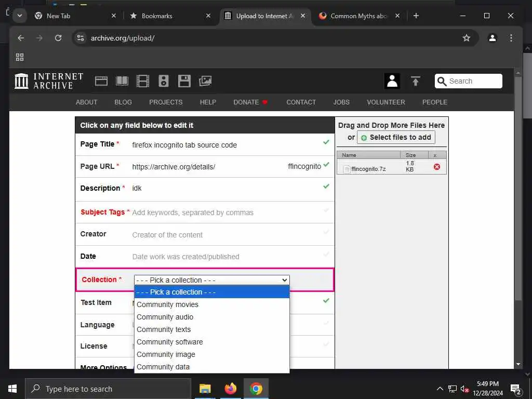Click the magnifier icon in search box

pos(442,81)
